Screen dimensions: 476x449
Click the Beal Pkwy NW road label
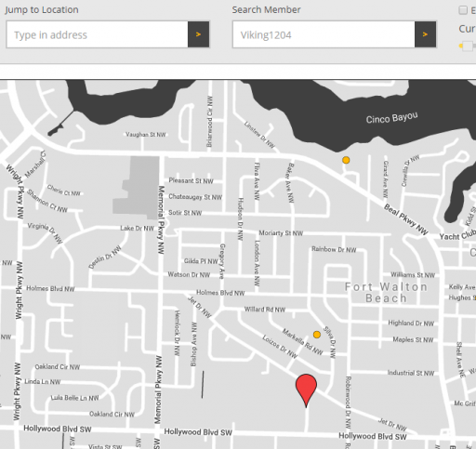[x=405, y=219]
